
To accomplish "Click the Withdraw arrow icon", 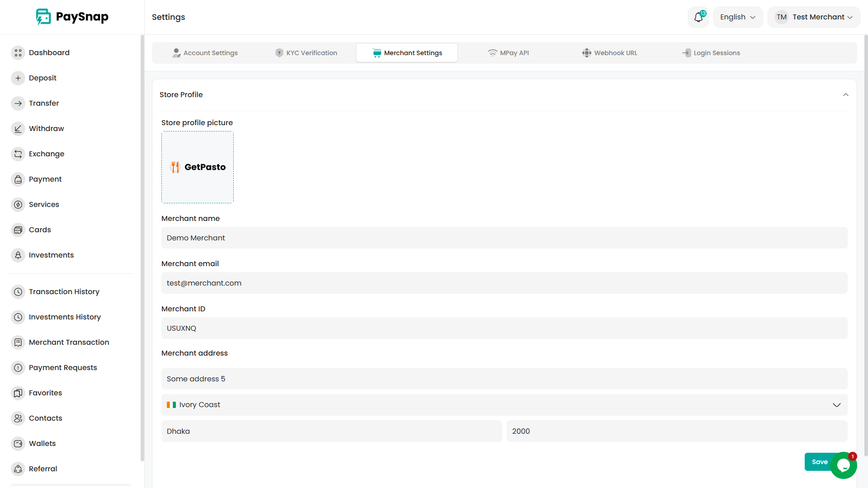I will [18, 129].
